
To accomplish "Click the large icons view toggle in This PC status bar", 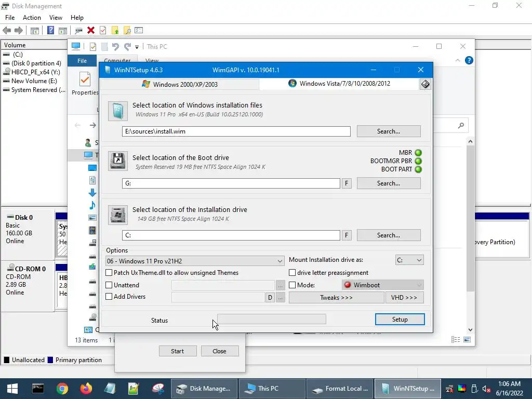I will 467,340.
